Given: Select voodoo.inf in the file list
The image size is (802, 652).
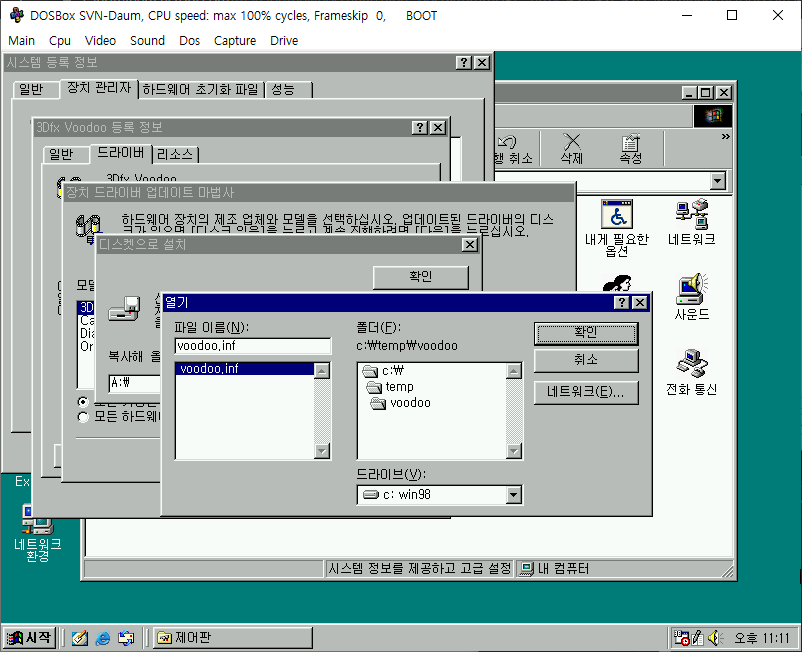Looking at the screenshot, I should click(246, 369).
